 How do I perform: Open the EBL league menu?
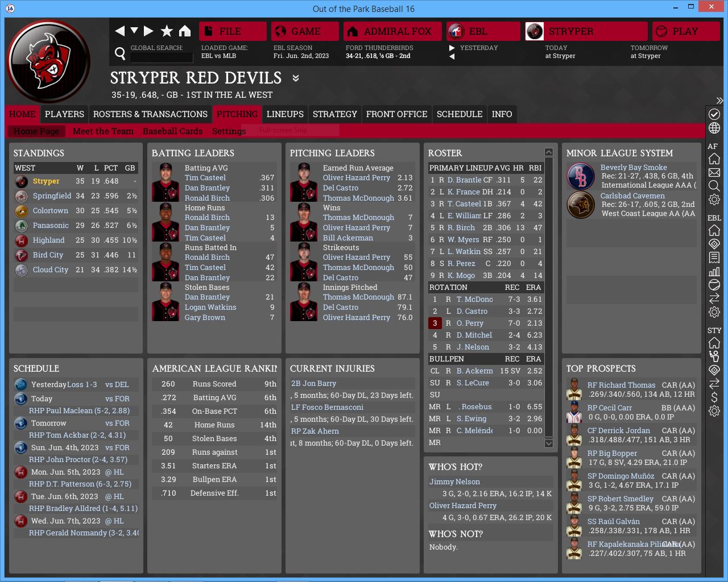[483, 31]
